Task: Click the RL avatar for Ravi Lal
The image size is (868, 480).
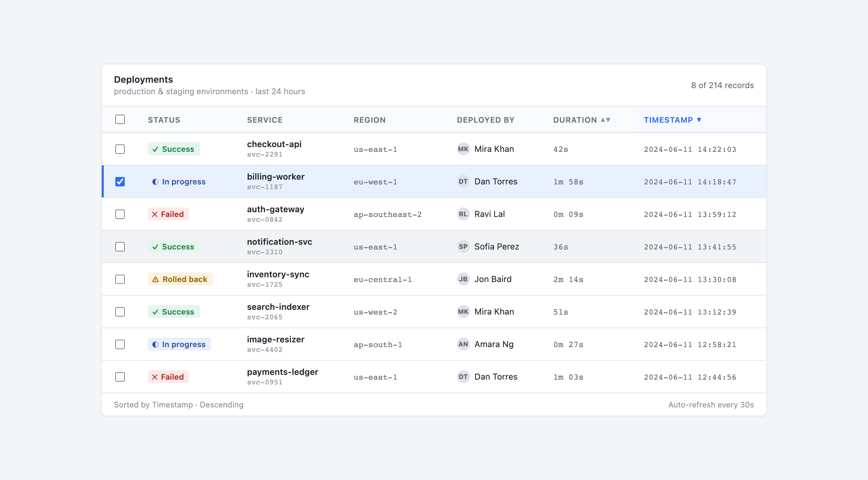Action: click(463, 214)
